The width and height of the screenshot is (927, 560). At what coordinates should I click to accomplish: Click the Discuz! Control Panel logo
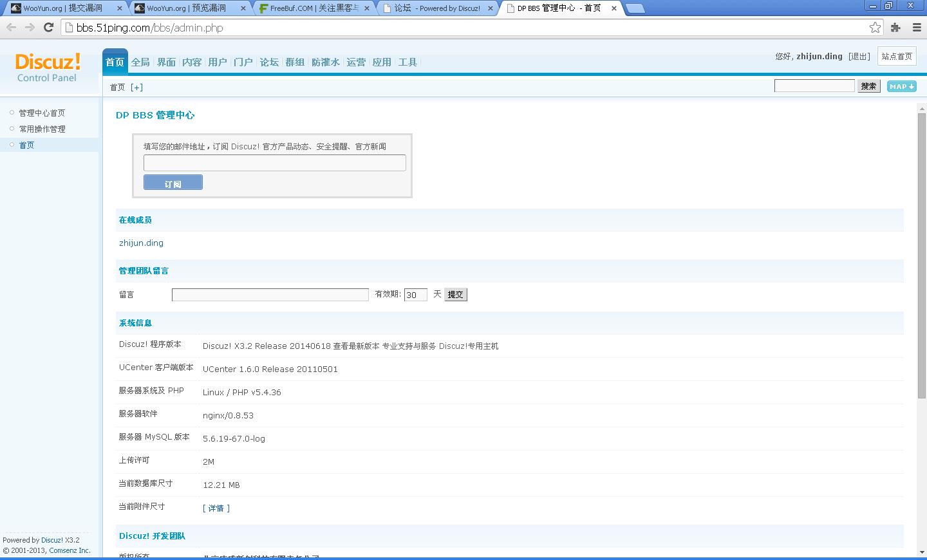48,67
